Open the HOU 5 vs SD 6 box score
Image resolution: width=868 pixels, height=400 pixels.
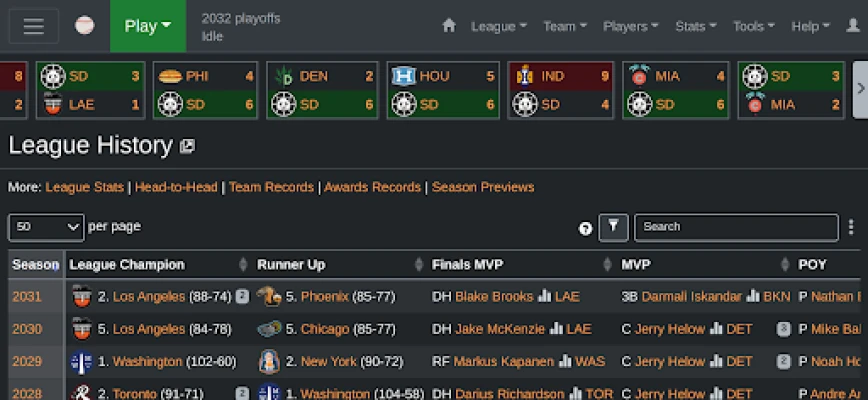click(443, 90)
